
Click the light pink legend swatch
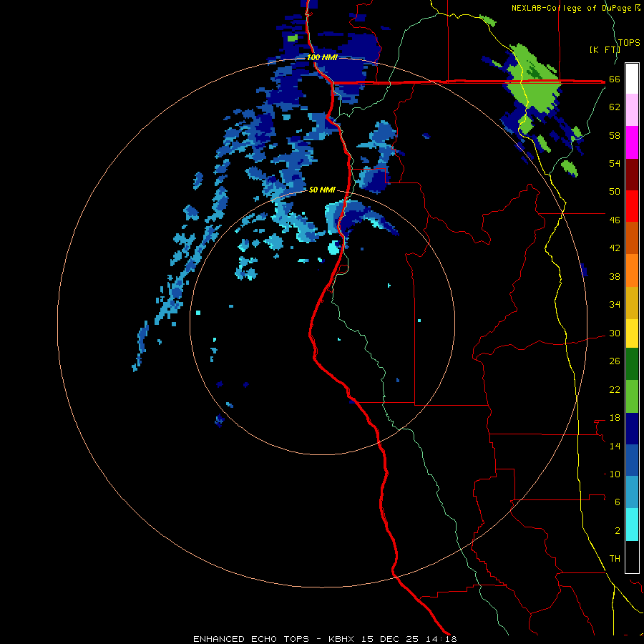632,110
